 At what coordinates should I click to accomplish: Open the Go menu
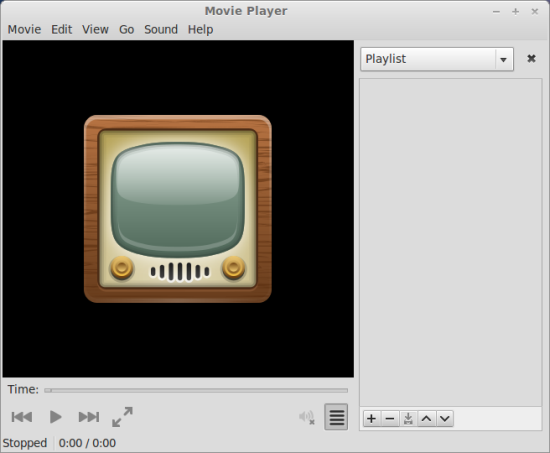point(127,29)
